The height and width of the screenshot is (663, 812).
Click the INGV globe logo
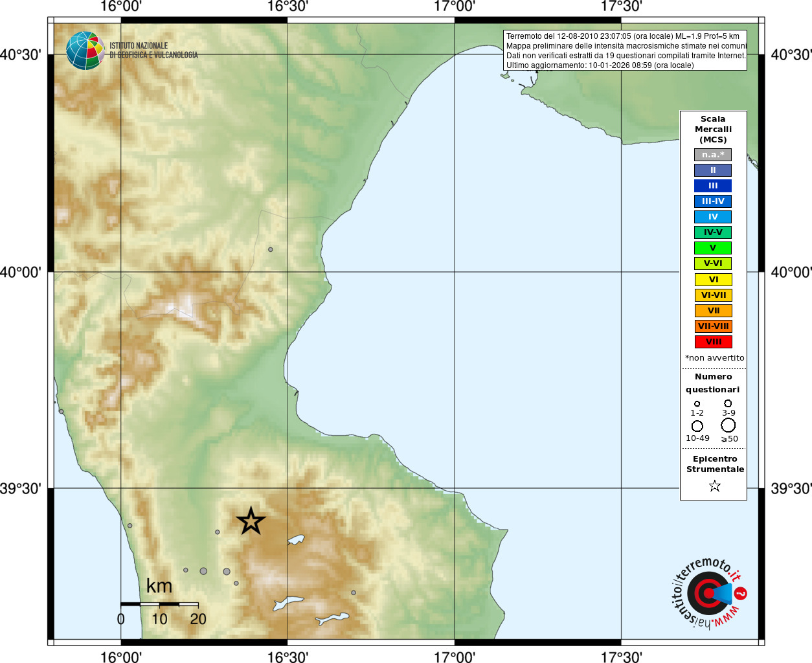(85, 51)
